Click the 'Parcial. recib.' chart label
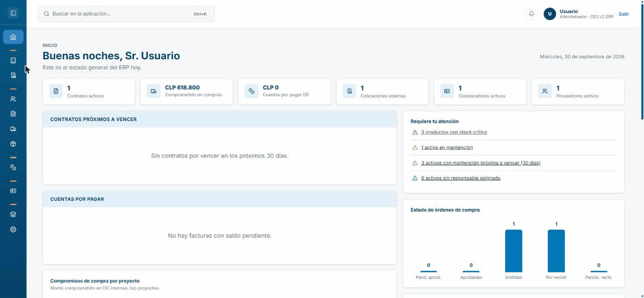644x298 pixels. (x=599, y=277)
